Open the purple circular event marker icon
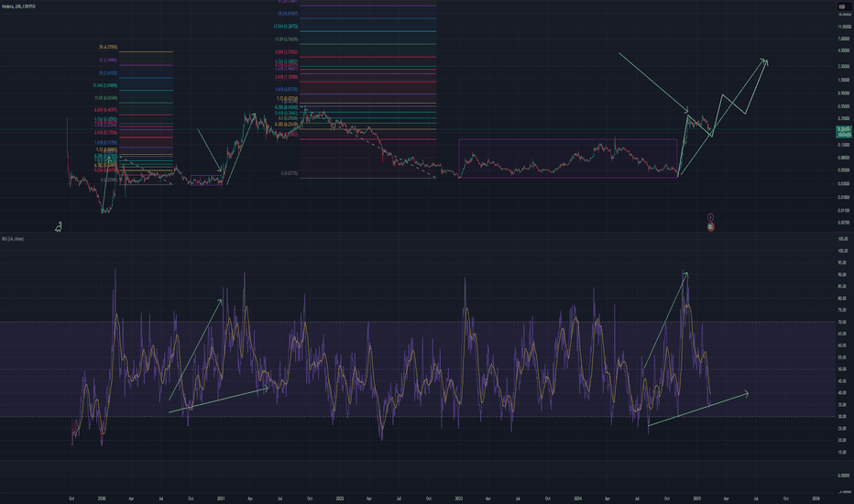This screenshot has height=504, width=854. pyautogui.click(x=710, y=217)
